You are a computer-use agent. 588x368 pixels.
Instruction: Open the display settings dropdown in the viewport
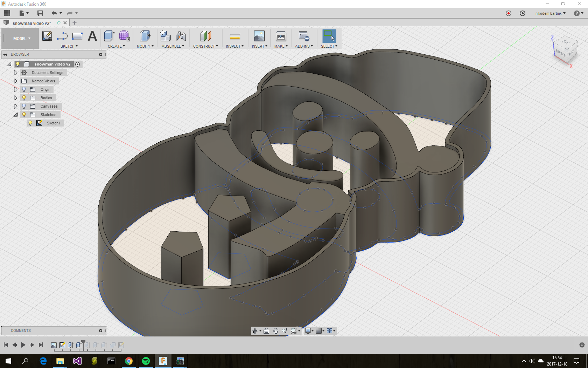pos(308,330)
